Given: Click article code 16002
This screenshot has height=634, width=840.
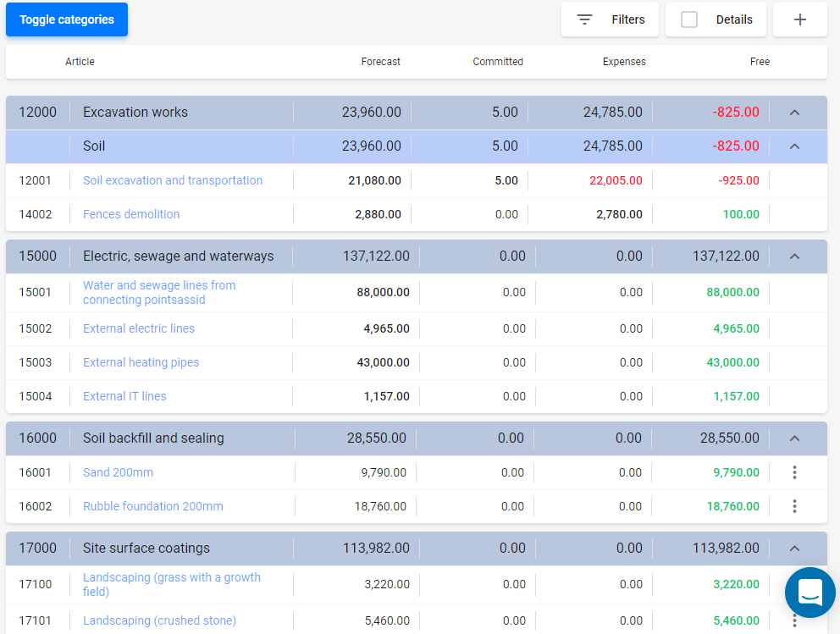Looking at the screenshot, I should [x=36, y=506].
